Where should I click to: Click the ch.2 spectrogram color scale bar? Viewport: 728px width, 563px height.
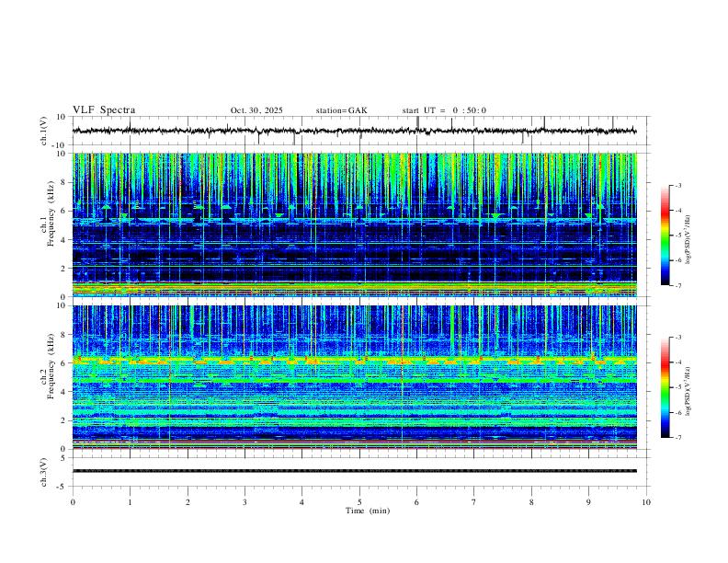click(665, 387)
